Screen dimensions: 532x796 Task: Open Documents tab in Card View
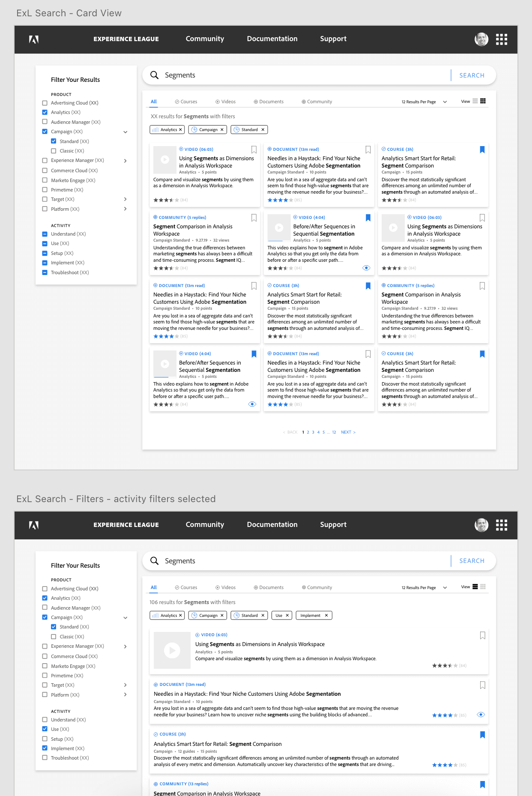point(269,102)
